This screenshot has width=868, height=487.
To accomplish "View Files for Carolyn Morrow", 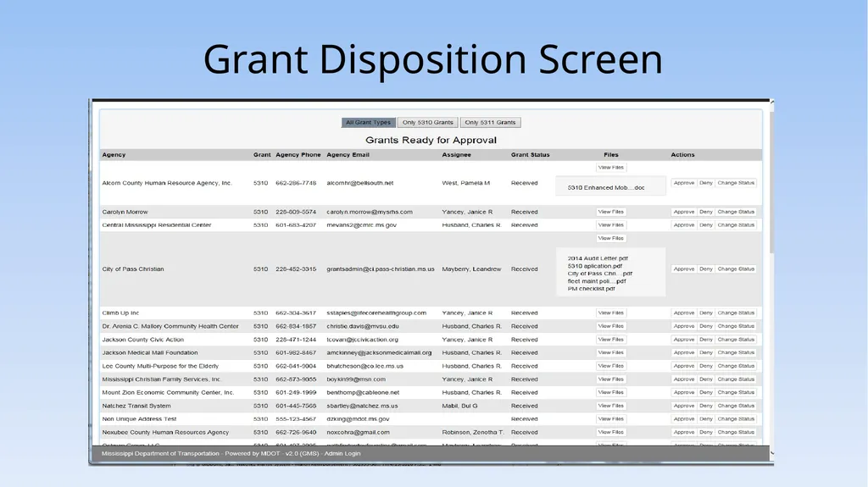I will pyautogui.click(x=610, y=212).
